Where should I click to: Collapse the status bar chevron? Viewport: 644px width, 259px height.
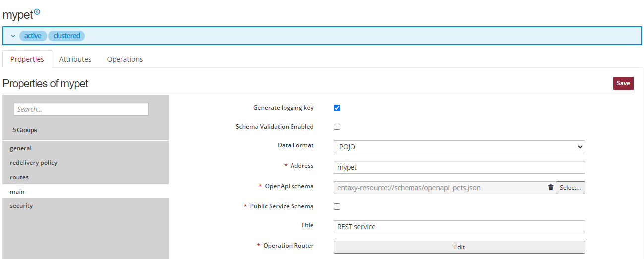point(13,36)
